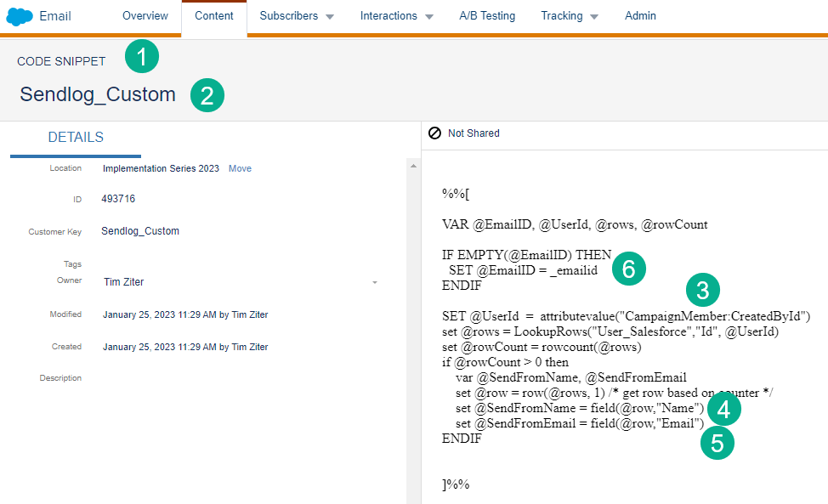This screenshot has height=504, width=828.
Task: Click the green annotation marker 1
Action: [142, 58]
